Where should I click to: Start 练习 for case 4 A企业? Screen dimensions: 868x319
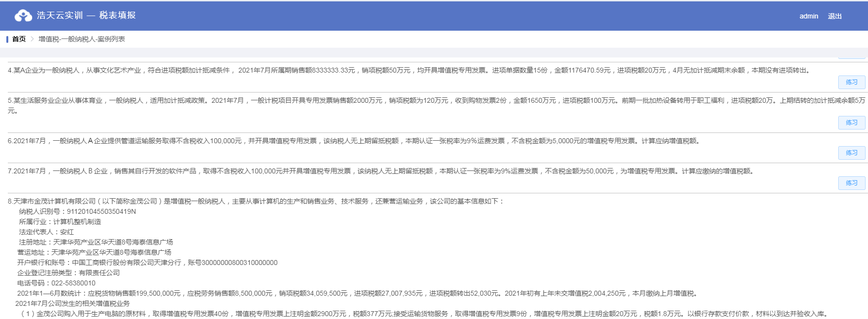(x=851, y=82)
